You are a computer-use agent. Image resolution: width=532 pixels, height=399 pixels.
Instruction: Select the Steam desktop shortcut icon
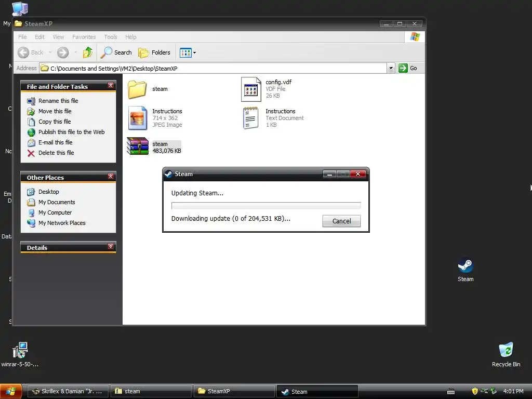coord(465,265)
